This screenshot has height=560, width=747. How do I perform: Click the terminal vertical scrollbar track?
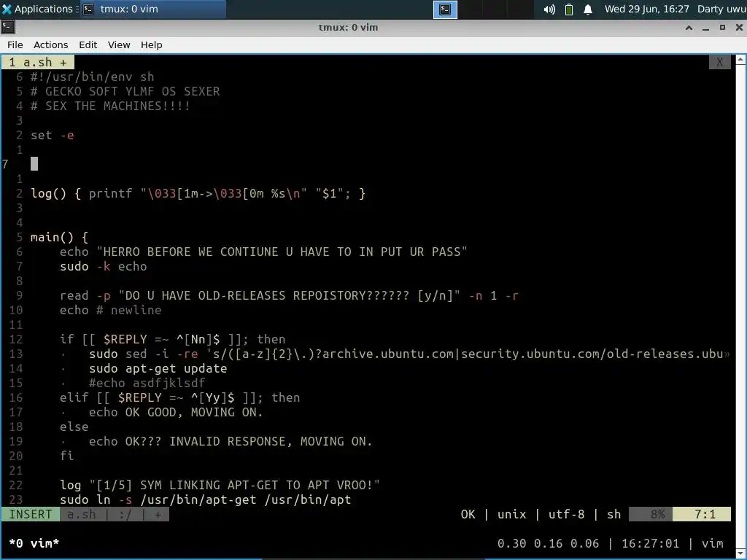741,305
